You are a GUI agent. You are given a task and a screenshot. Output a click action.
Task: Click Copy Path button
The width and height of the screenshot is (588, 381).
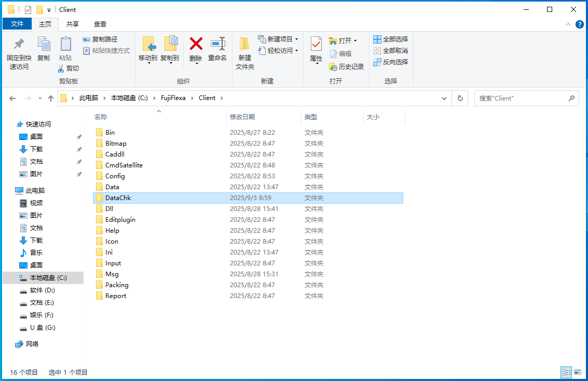(x=100, y=39)
